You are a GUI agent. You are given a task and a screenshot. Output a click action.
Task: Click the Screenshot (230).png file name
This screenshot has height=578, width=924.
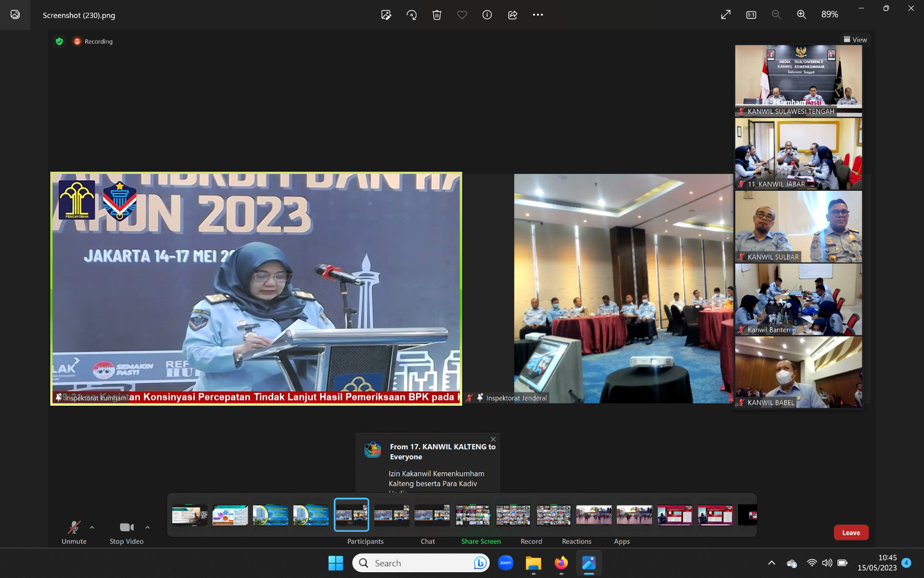pos(79,15)
